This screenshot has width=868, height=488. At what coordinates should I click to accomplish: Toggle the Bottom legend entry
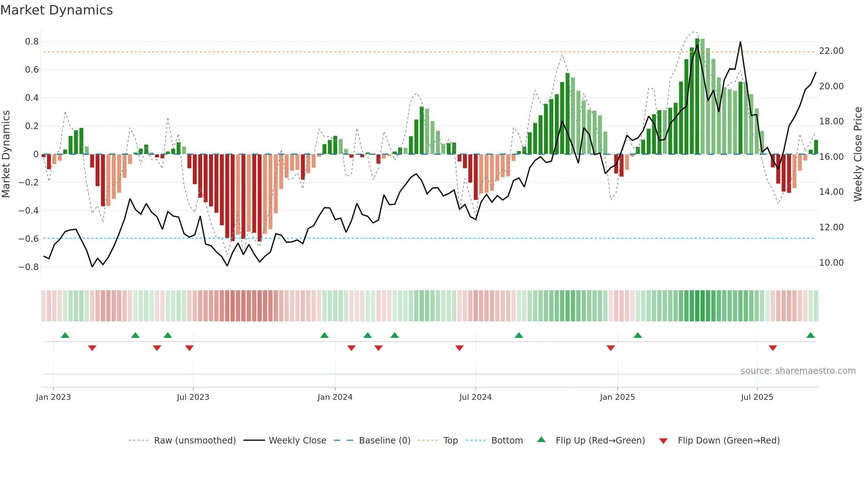tap(494, 440)
